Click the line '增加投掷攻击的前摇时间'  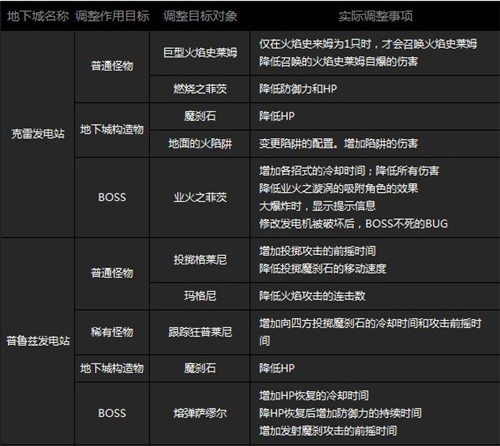[x=317, y=251]
